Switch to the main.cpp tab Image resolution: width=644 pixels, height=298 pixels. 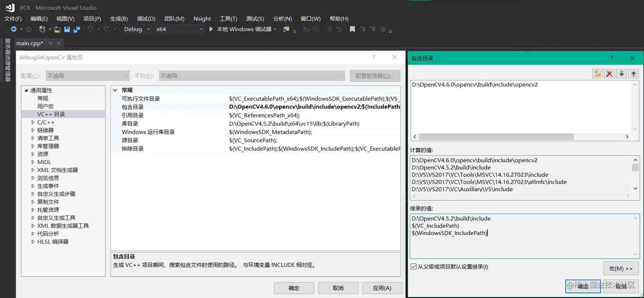click(x=30, y=43)
